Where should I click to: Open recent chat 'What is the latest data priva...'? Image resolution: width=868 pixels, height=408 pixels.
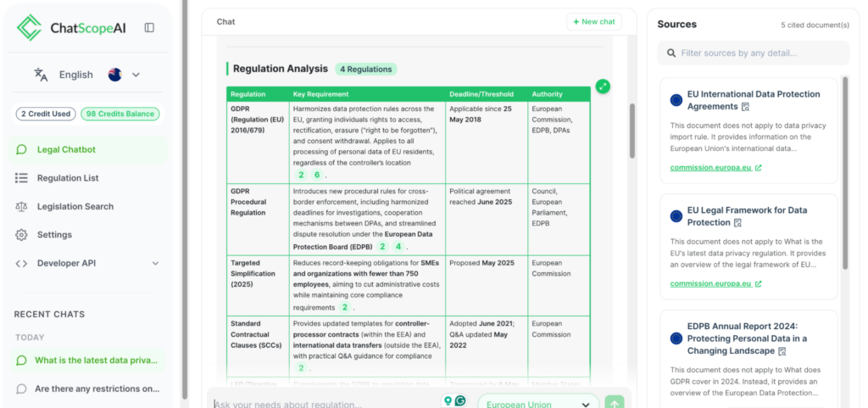87,360
